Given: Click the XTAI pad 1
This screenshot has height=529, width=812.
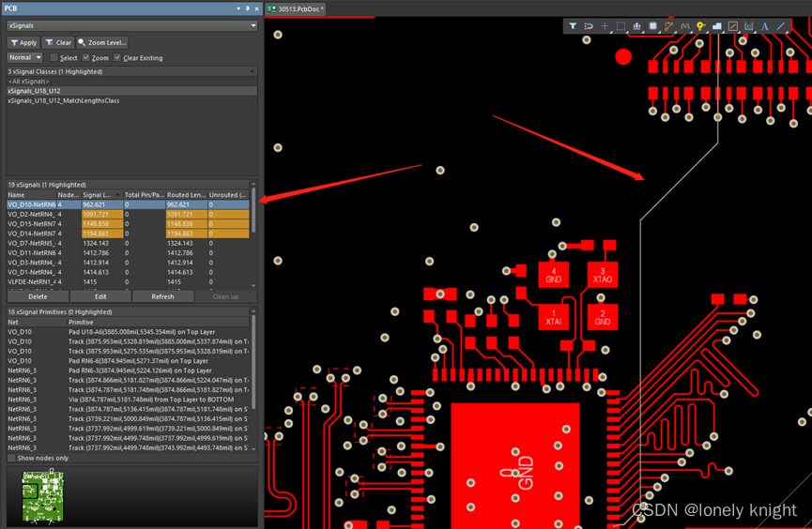Looking at the screenshot, I should pyautogui.click(x=554, y=317).
